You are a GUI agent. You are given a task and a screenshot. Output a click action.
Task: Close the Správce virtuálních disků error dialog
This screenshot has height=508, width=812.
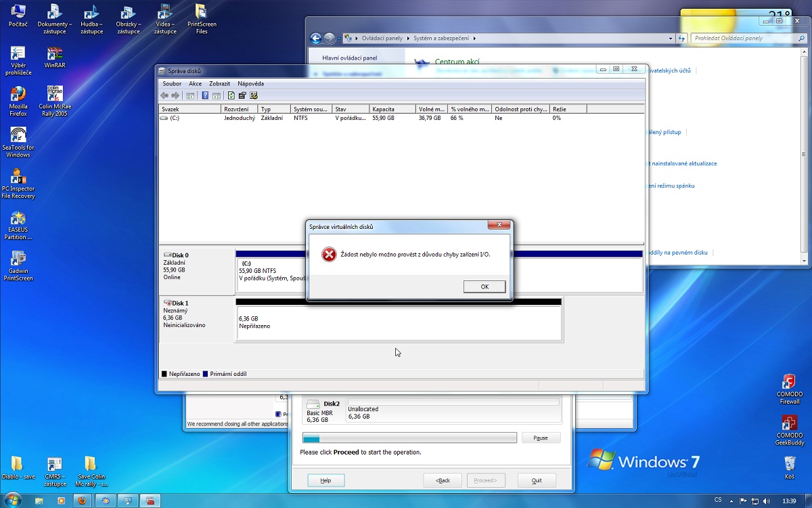point(499,226)
